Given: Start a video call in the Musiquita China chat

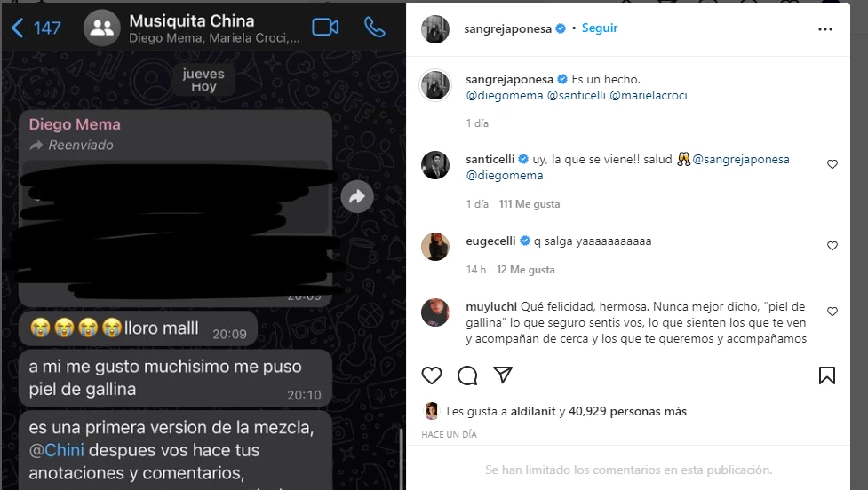Looking at the screenshot, I should click(x=325, y=28).
